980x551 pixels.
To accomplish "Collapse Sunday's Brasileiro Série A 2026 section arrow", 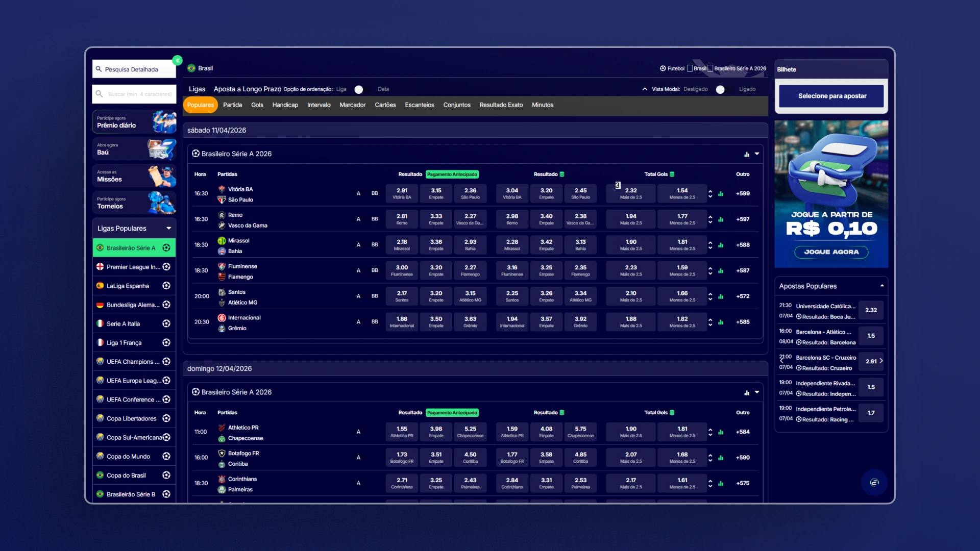I will coord(757,392).
